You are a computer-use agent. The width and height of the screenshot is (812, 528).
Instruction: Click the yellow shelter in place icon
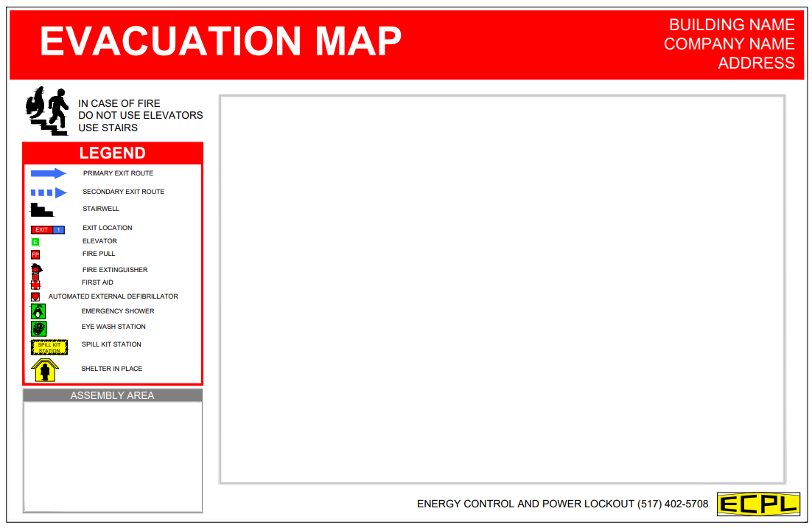click(x=45, y=369)
